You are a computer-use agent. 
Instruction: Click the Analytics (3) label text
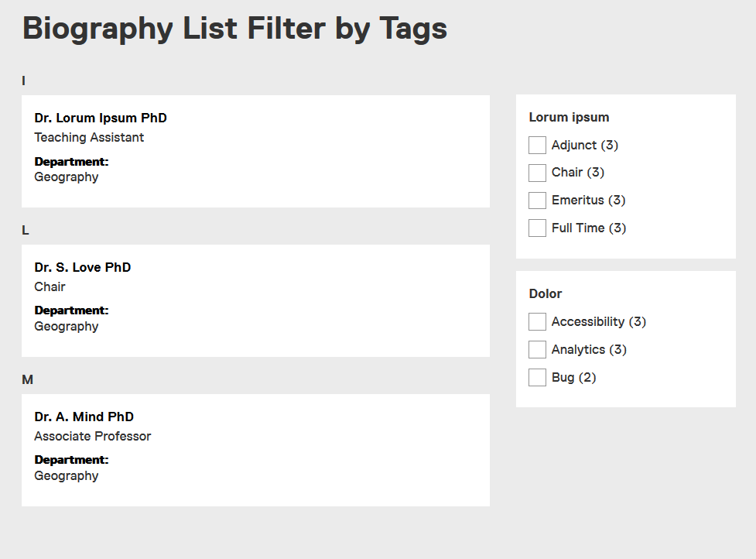coord(589,350)
